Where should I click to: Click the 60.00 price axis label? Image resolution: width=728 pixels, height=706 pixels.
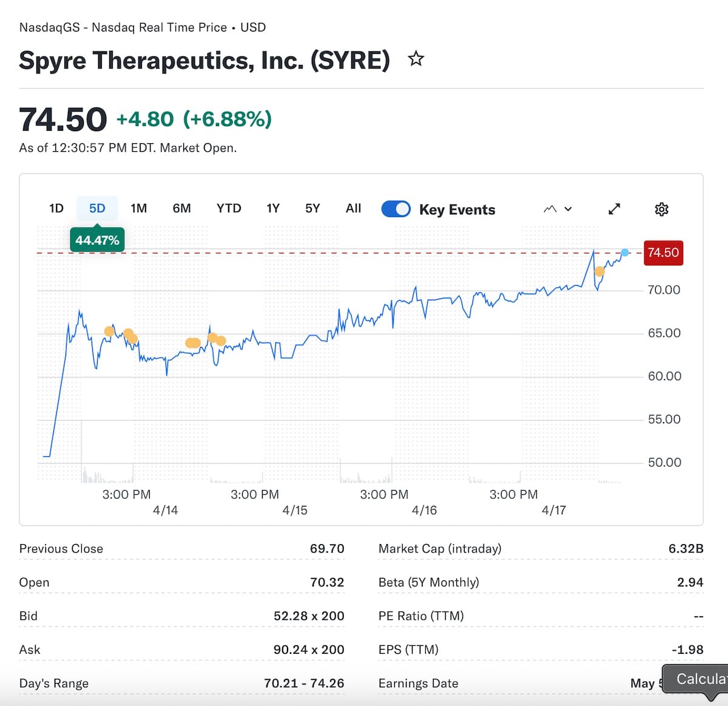point(664,376)
